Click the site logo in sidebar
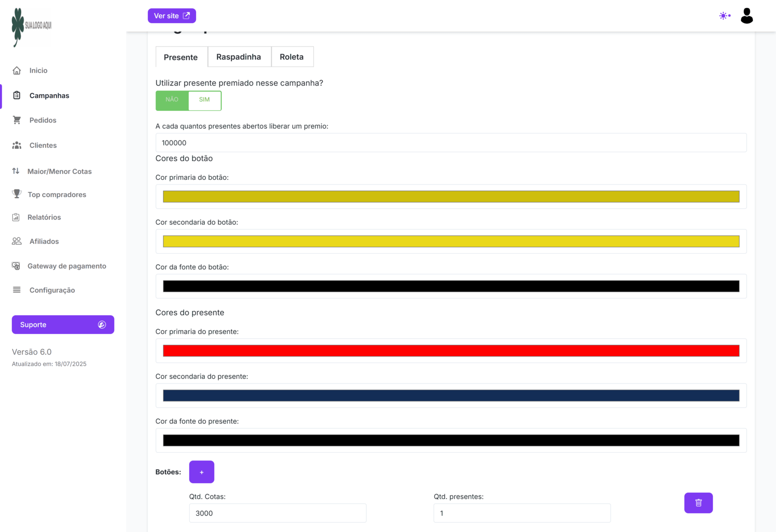776x532 pixels. (x=32, y=27)
